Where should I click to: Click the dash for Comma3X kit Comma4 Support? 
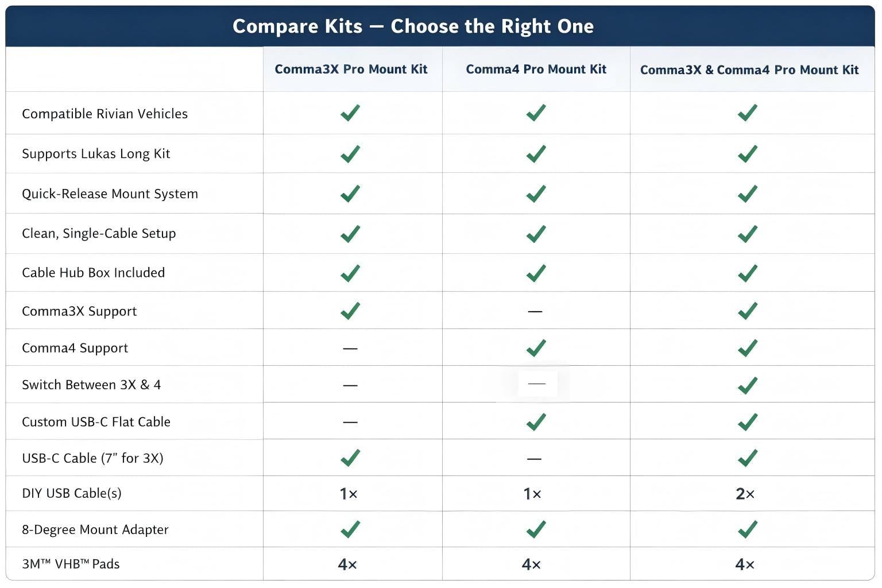[x=350, y=349]
